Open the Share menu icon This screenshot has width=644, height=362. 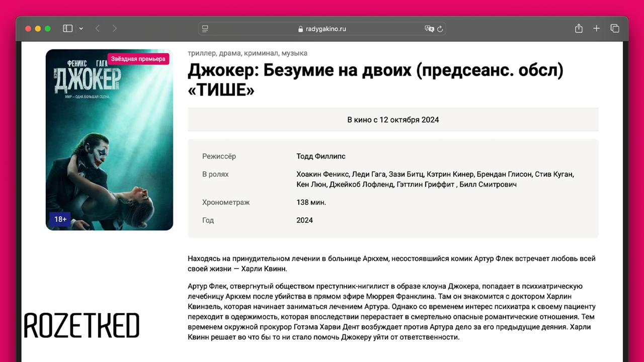click(x=579, y=29)
